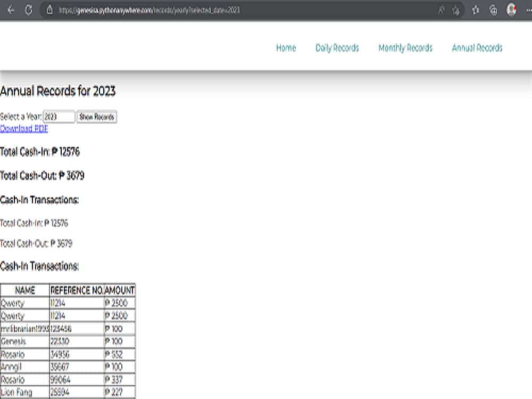Image resolution: width=532 pixels, height=399 pixels.
Task: Click the Select a Year input field
Action: (x=59, y=117)
